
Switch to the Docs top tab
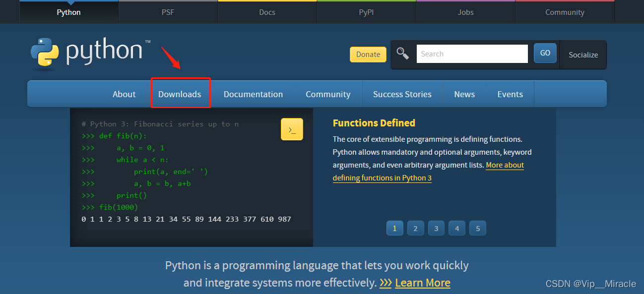[267, 12]
